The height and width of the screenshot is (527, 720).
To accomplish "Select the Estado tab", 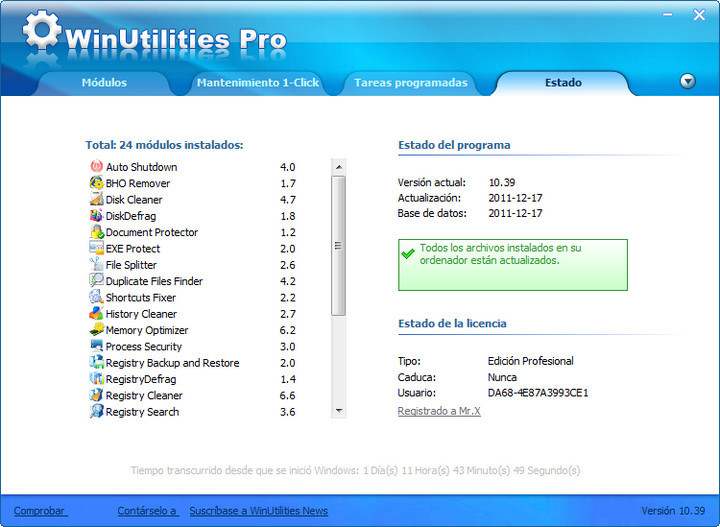I will 563,83.
